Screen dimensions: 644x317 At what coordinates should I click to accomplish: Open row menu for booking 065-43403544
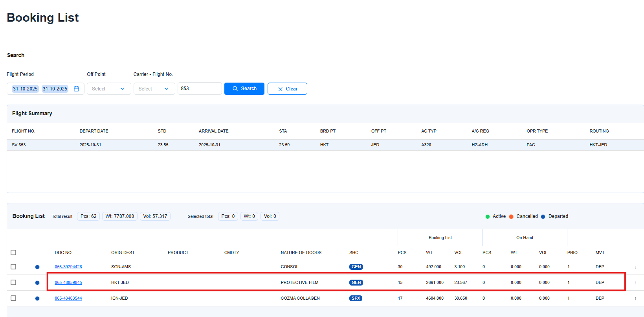click(635, 299)
